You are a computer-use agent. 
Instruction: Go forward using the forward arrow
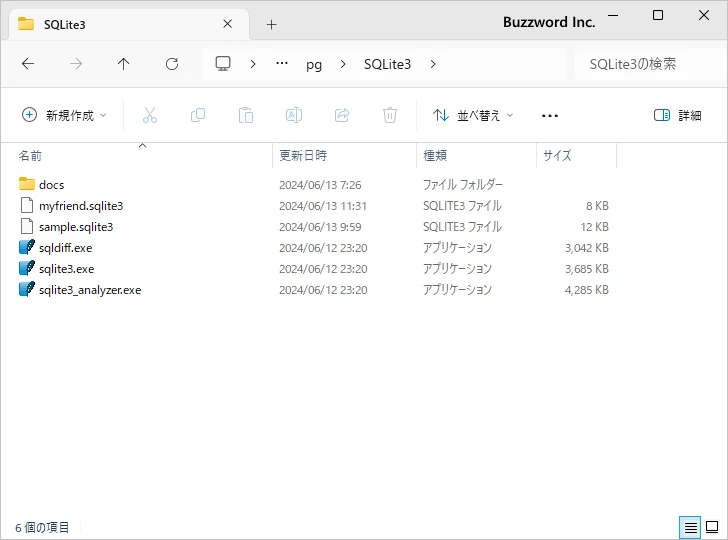tap(76, 64)
